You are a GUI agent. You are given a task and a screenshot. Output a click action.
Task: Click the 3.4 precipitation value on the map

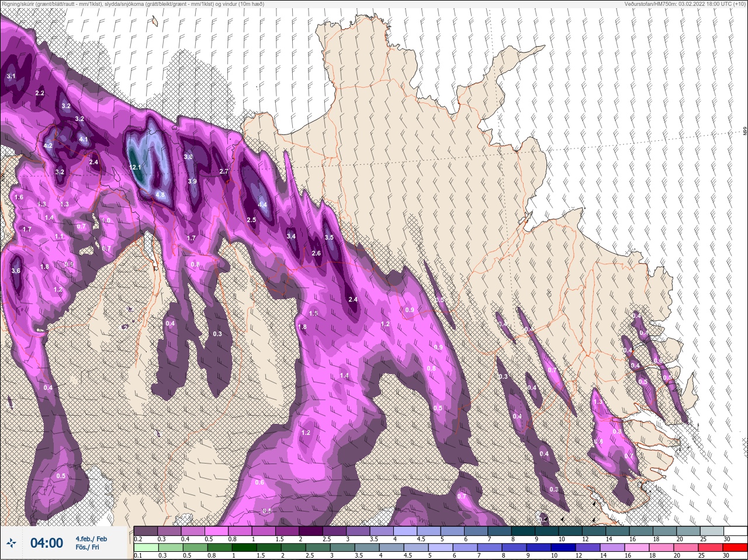[x=291, y=236]
